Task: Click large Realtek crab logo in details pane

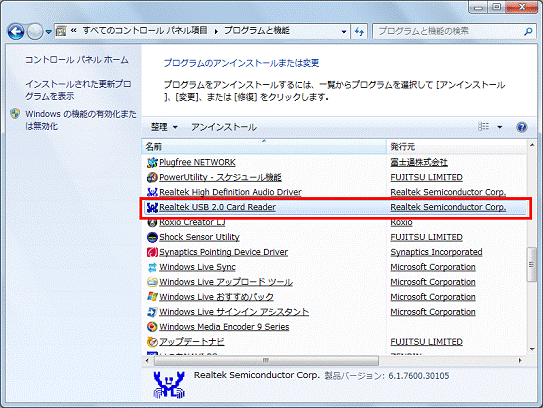Action: click(x=169, y=384)
